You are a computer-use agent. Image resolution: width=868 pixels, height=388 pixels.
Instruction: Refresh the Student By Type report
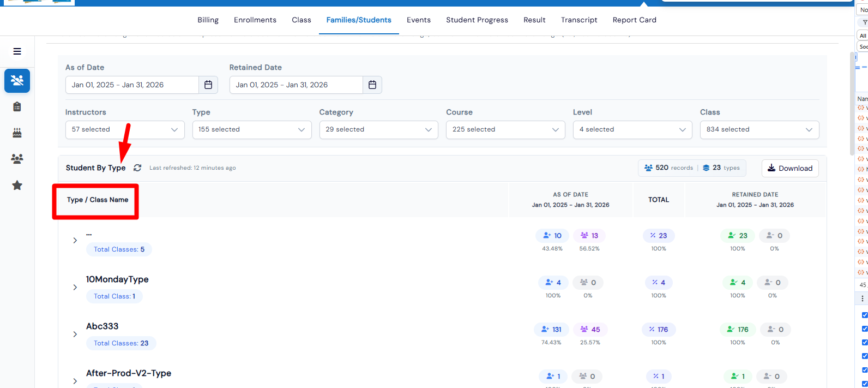[x=137, y=168]
